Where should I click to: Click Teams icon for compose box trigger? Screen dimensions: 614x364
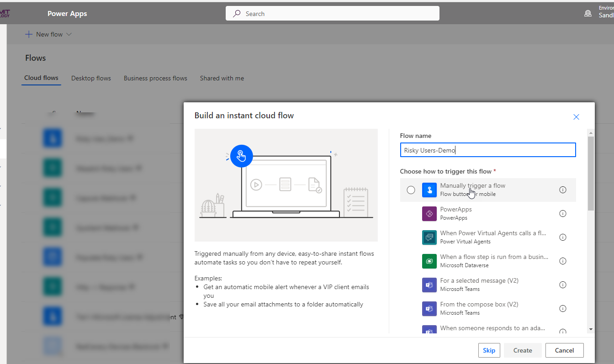[429, 309]
